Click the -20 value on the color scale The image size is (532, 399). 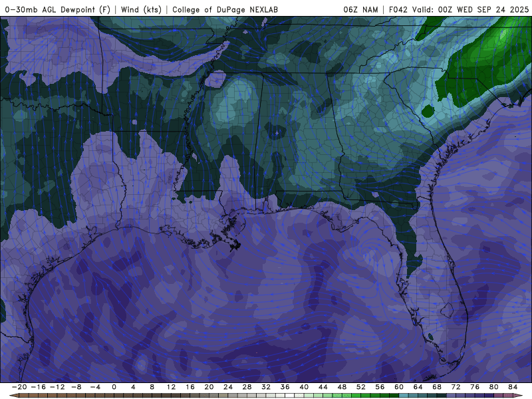[x=19, y=387]
